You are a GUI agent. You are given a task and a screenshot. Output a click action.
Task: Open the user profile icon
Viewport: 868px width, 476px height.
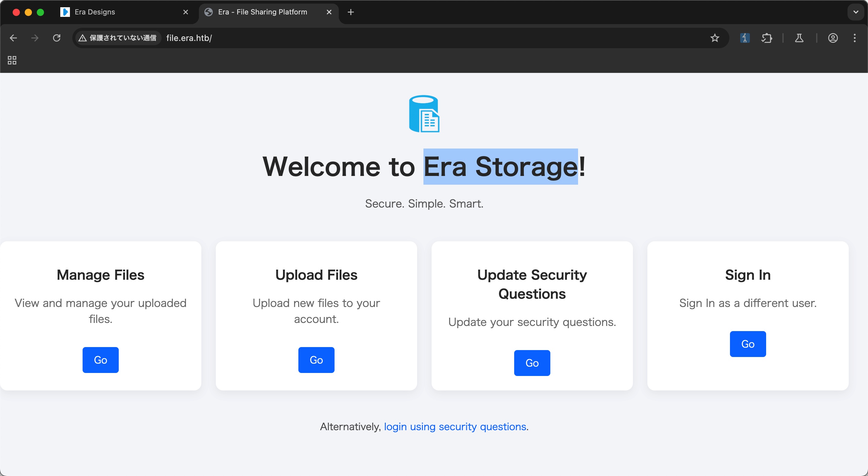click(833, 38)
